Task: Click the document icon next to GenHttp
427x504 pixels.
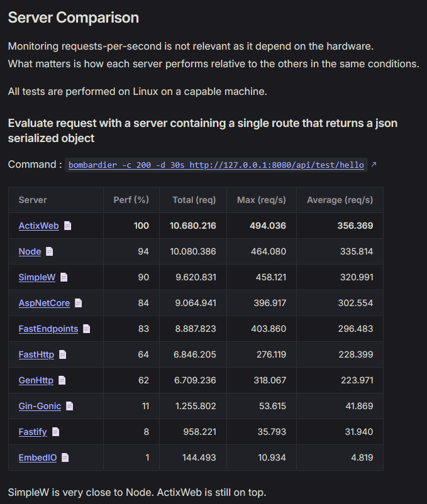Action: click(62, 380)
